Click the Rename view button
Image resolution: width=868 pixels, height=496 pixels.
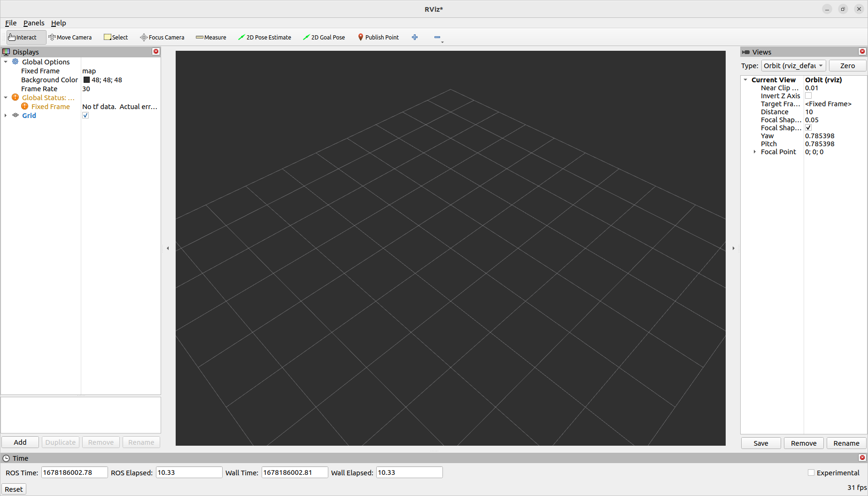[x=846, y=443]
